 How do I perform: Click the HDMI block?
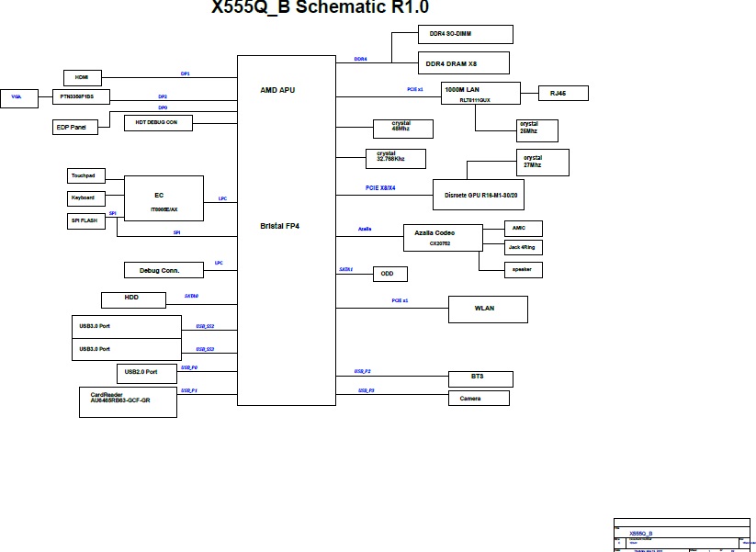83,77
